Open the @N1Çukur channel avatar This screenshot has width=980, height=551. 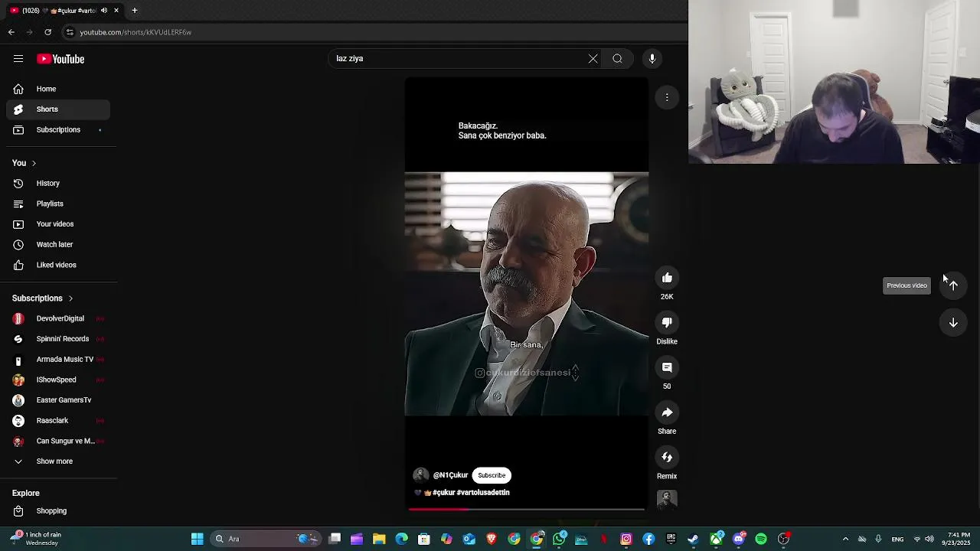[421, 475]
